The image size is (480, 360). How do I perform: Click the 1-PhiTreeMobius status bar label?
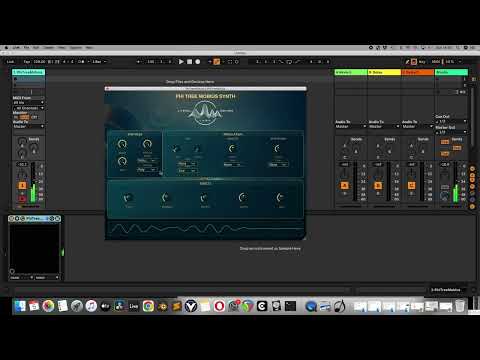[x=446, y=290]
